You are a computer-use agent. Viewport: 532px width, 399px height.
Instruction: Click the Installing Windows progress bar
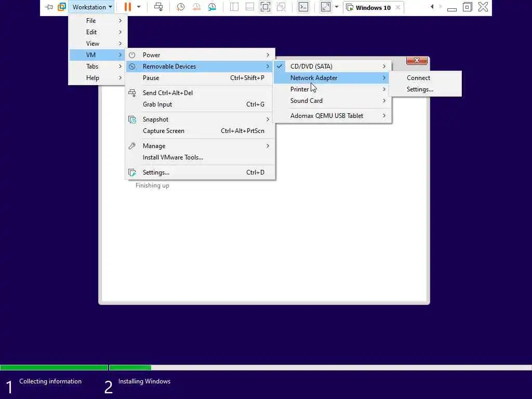coord(321,367)
